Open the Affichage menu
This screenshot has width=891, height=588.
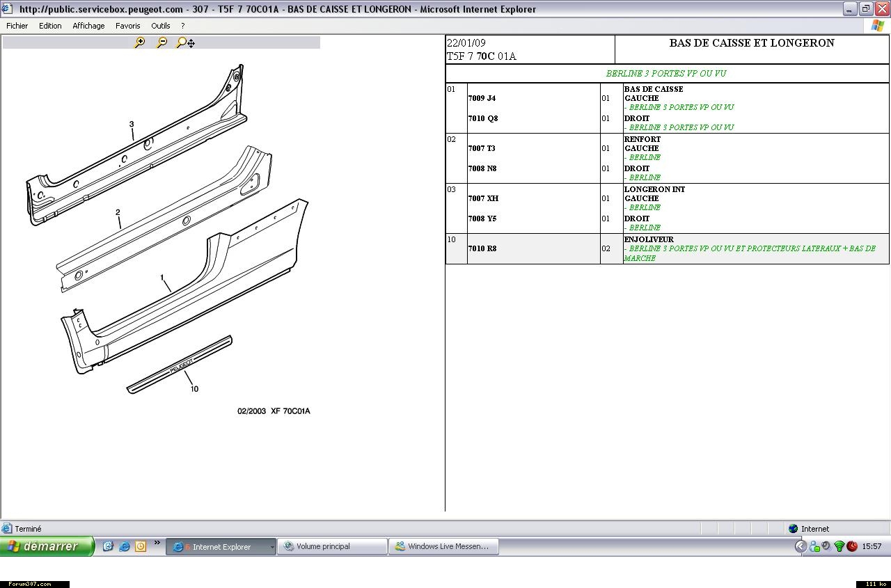88,26
